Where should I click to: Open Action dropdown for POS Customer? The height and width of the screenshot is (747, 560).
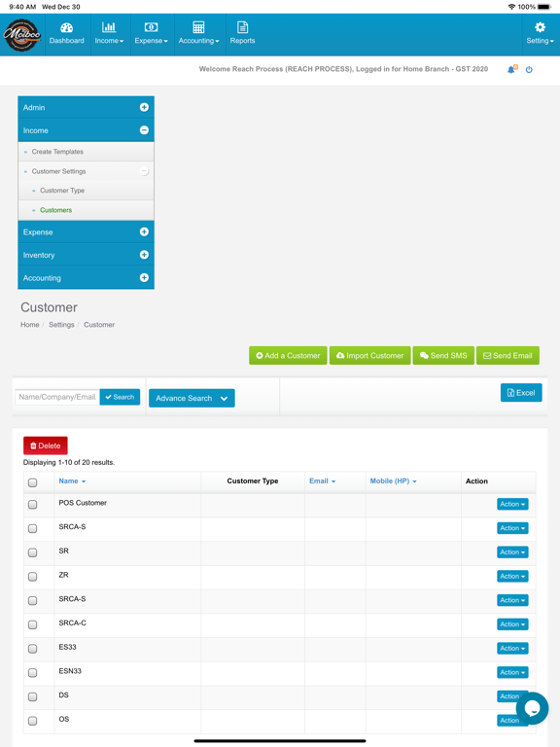click(x=512, y=504)
